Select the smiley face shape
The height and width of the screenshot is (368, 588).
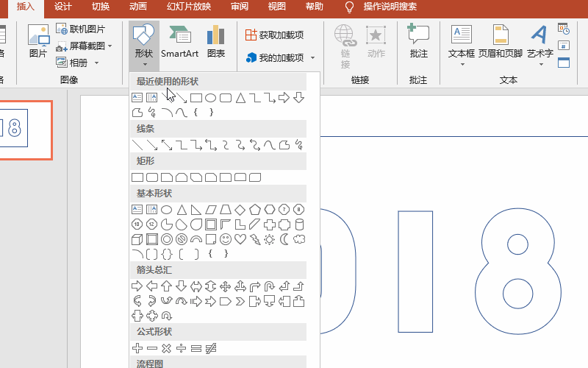226,239
